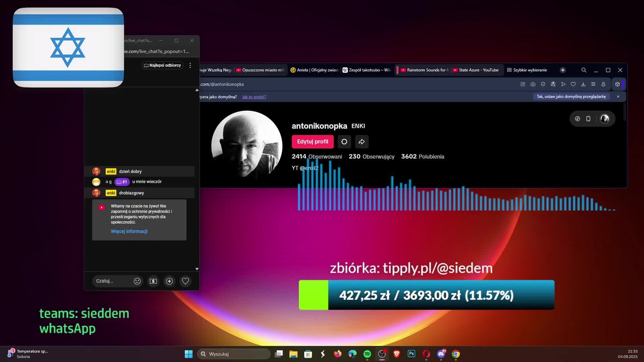Screen dimensions: 644x362
Task: Open the Więcej informacji link in chat
Action: click(x=129, y=231)
